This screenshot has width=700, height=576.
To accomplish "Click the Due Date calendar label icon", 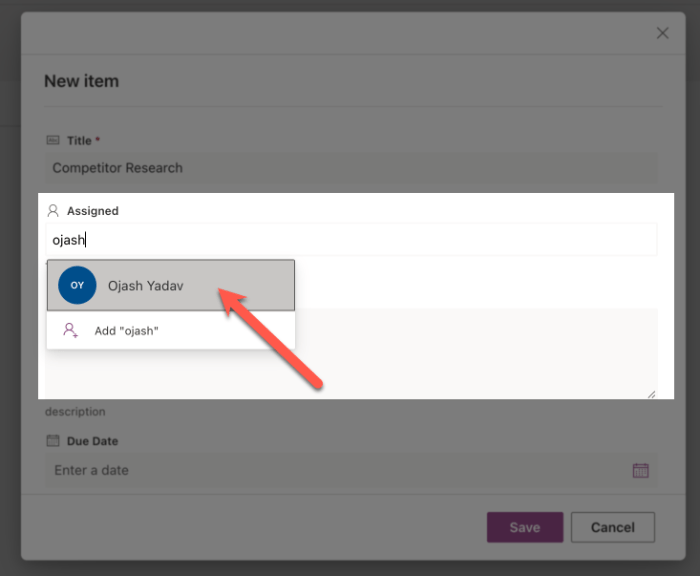I will pos(53,441).
